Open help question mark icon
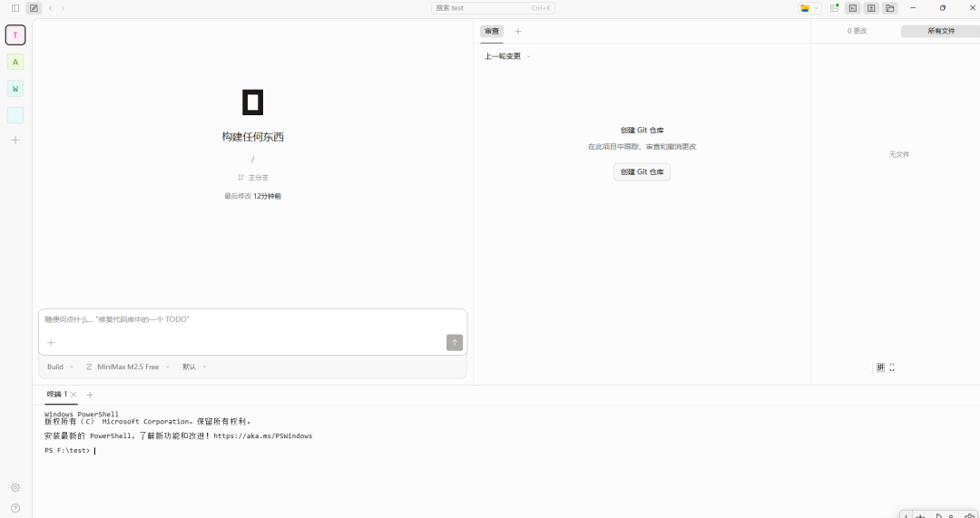The width and height of the screenshot is (980, 518). coord(15,508)
